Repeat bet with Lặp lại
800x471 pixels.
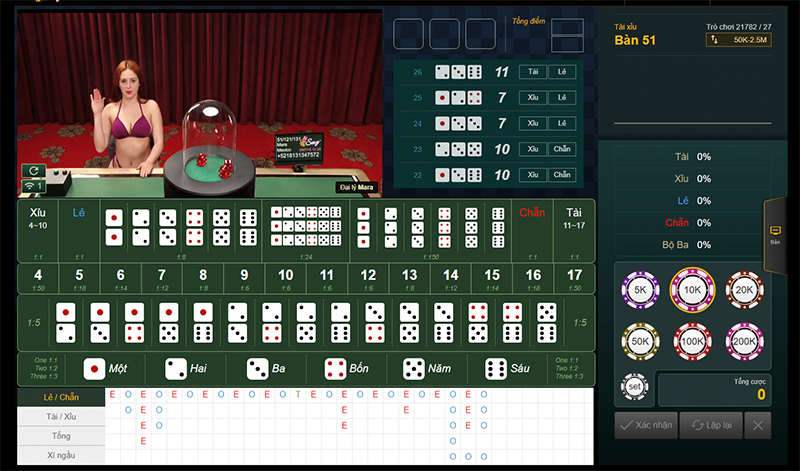pos(711,425)
